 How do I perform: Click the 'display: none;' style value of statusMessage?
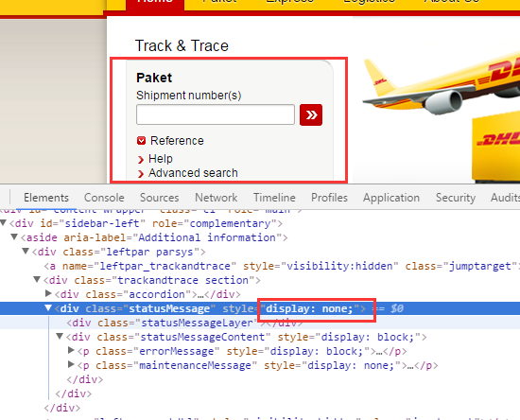click(309, 309)
